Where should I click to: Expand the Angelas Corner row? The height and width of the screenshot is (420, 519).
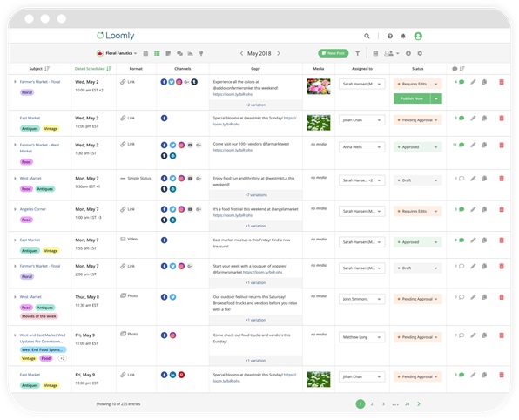point(15,209)
